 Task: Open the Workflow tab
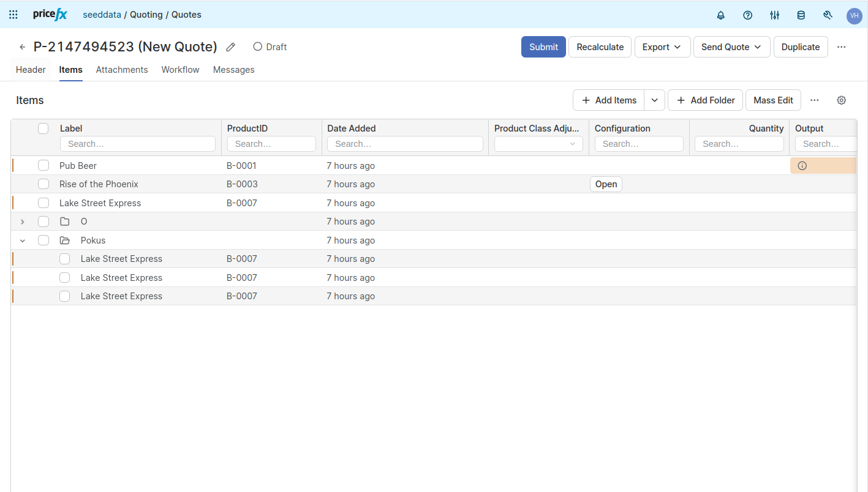tap(180, 70)
